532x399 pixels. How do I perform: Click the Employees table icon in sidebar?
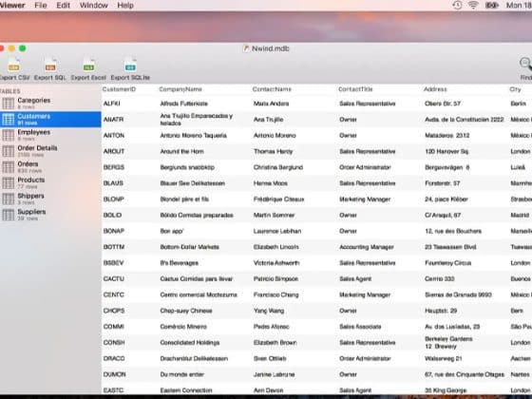(x=9, y=135)
